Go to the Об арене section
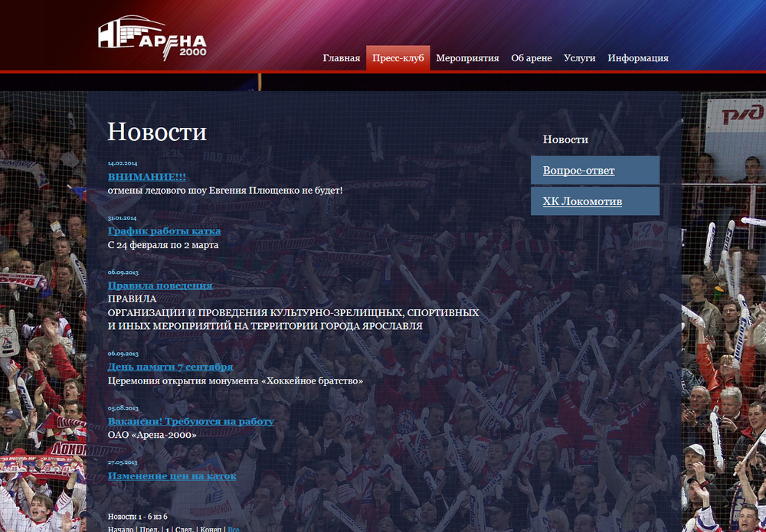This screenshot has height=532, width=766. click(x=532, y=58)
